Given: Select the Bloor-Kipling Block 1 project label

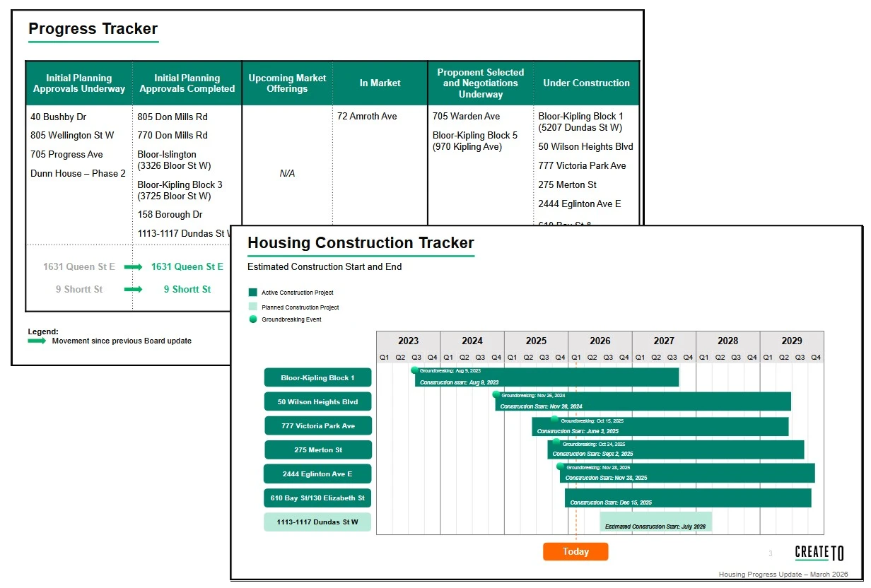Looking at the screenshot, I should point(317,377).
